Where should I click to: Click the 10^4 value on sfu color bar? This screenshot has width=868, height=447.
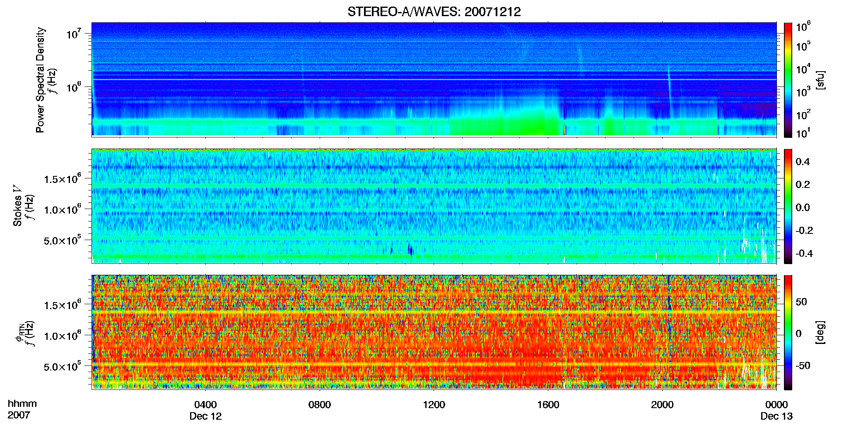click(803, 68)
